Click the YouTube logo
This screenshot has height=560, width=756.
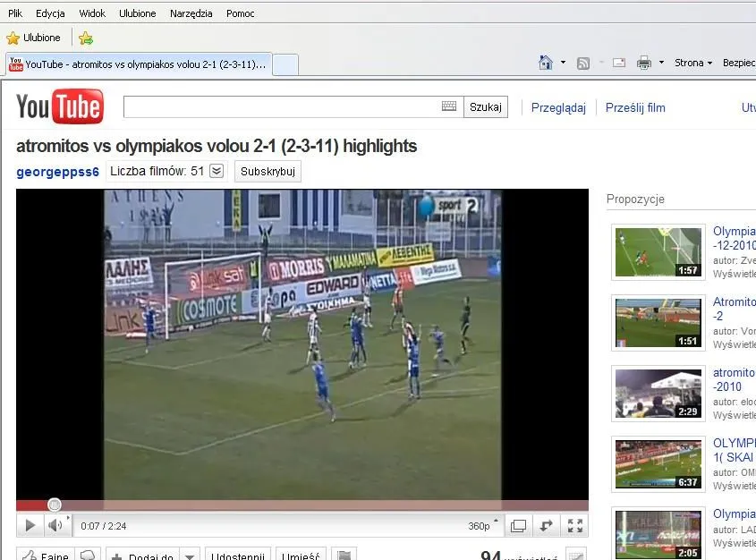pyautogui.click(x=60, y=107)
